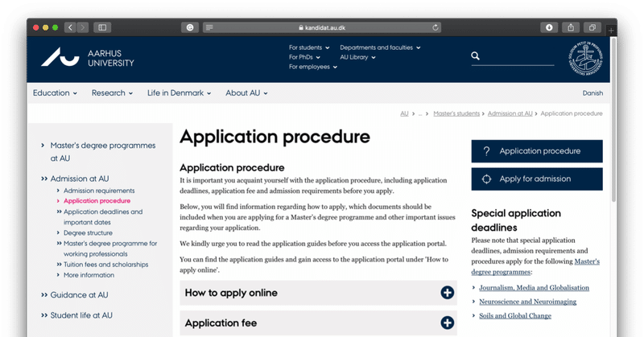The image size is (644, 337).
Task: Click AU breadcrumb link
Action: (x=405, y=113)
